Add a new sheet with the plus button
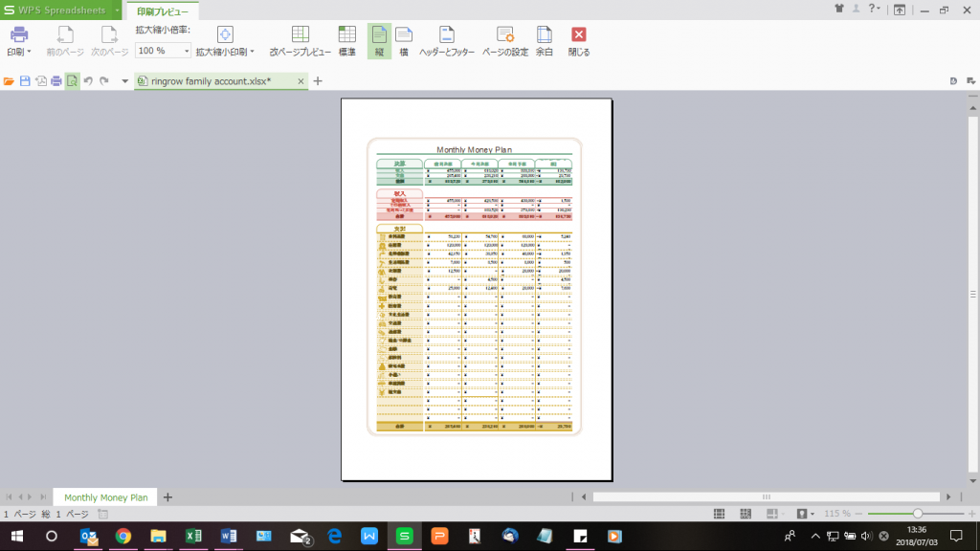The width and height of the screenshot is (980, 551). (x=167, y=496)
